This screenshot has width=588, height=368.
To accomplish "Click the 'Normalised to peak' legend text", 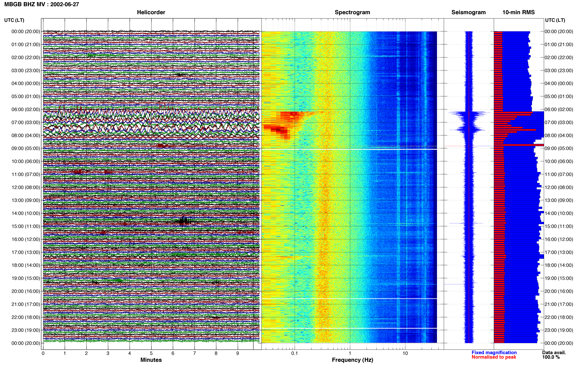I will (x=494, y=357).
